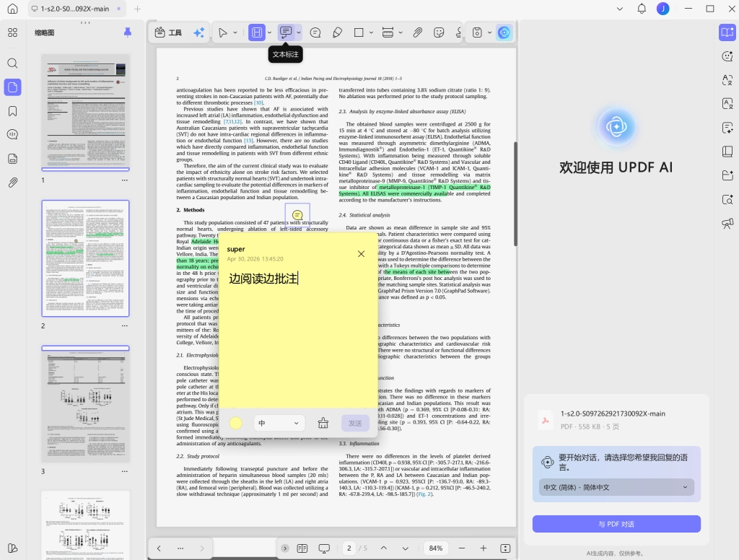The height and width of the screenshot is (560, 739).
Task: Open the 84% zoom level menu
Action: point(436,548)
